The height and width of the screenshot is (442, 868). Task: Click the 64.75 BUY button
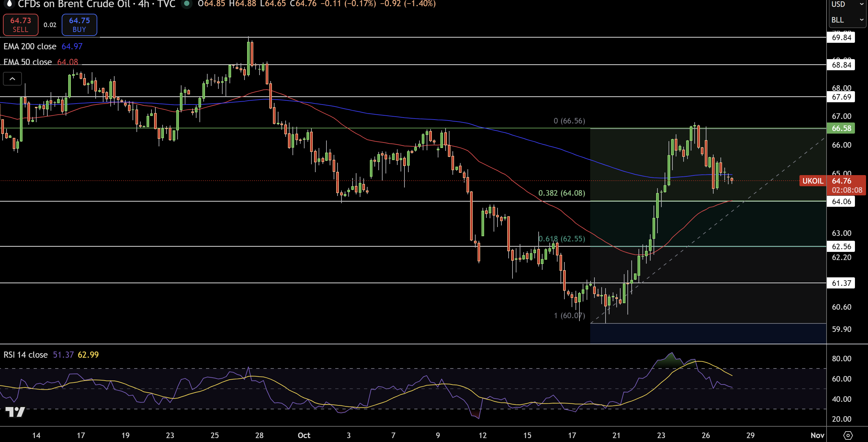[79, 24]
